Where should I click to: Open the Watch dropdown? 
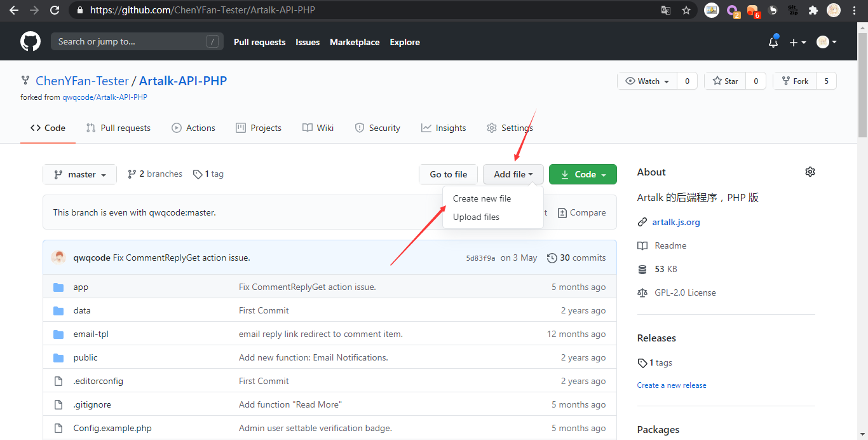tap(648, 81)
